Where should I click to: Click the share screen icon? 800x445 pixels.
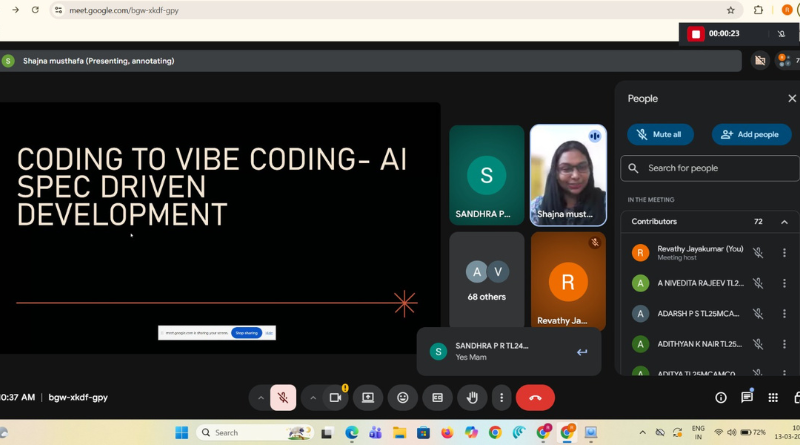pyautogui.click(x=368, y=397)
